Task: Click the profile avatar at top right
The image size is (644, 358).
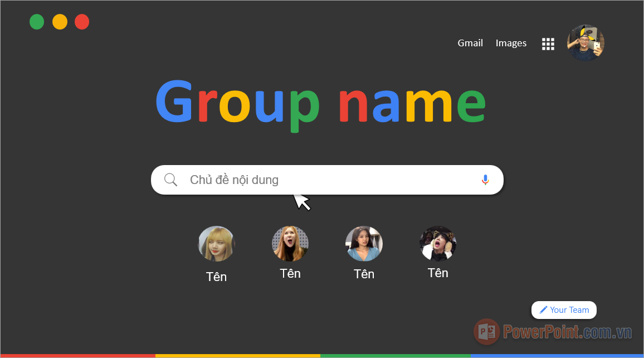Action: pyautogui.click(x=586, y=43)
